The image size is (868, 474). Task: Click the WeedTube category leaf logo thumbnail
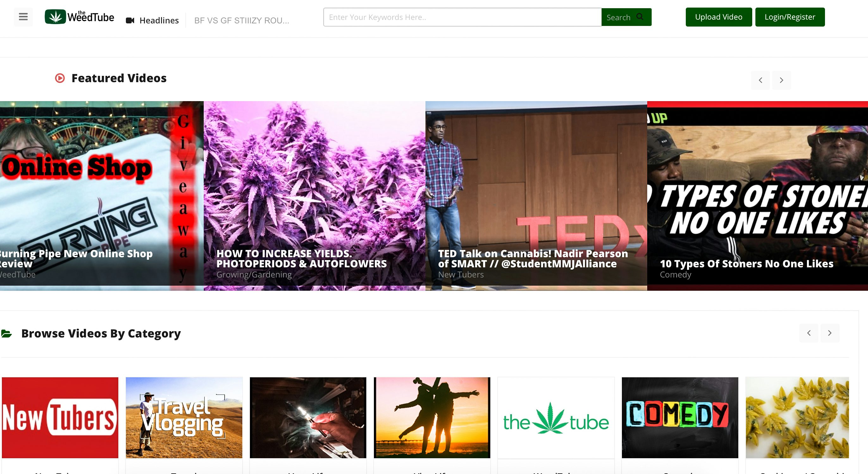[556, 417]
